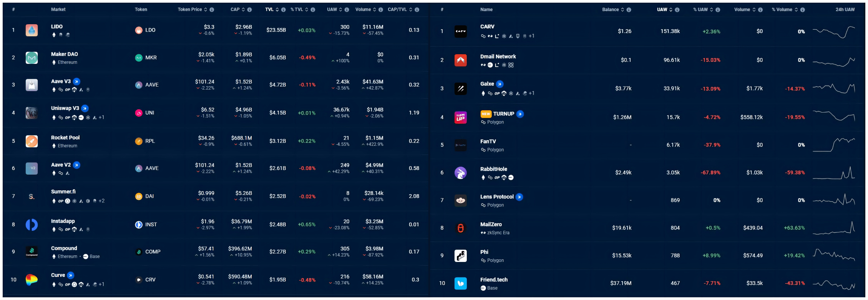Click the Uniswap V3 logo icon
The width and height of the screenshot is (868, 300).
(x=32, y=113)
